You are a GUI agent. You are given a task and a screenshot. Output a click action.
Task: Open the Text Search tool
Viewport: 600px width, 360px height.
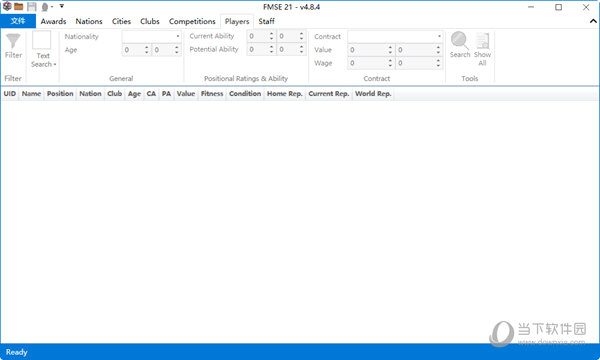(43, 50)
